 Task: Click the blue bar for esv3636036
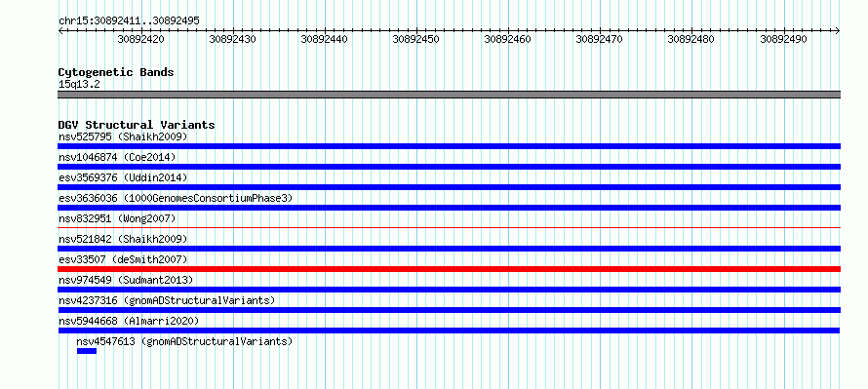tap(449, 208)
